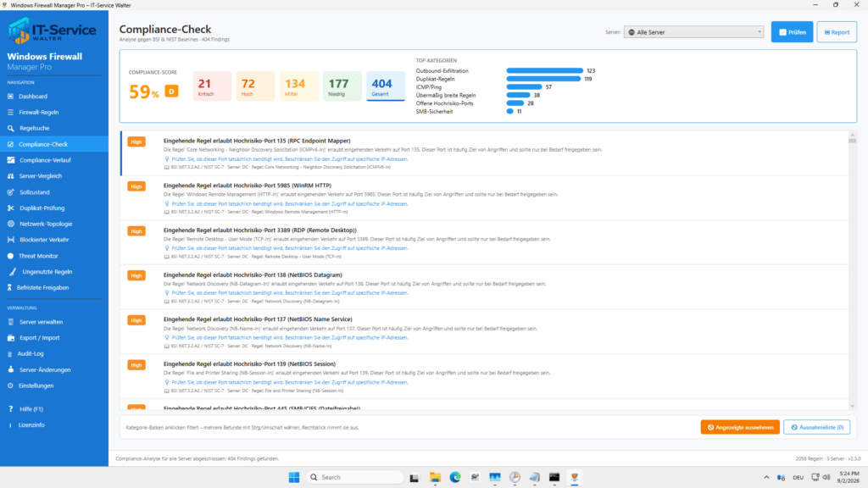
Task: Select the Sollzustand target icon
Action: pyautogui.click(x=10, y=192)
